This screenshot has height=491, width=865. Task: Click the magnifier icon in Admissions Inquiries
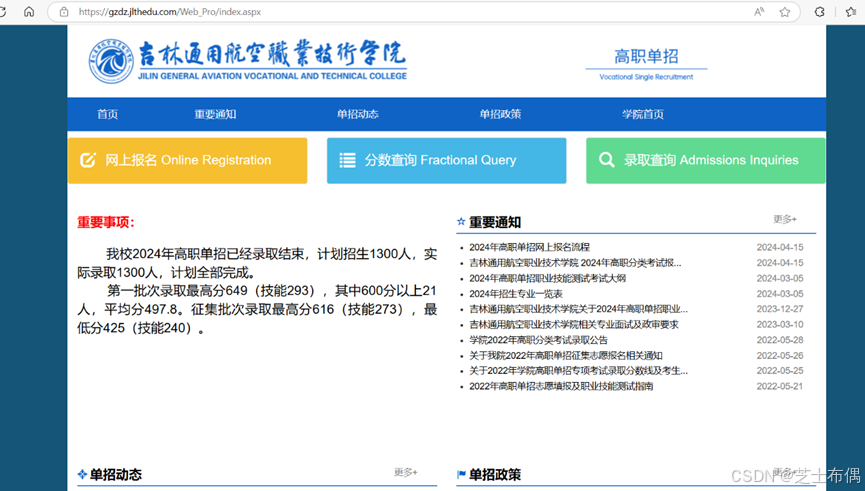point(606,160)
